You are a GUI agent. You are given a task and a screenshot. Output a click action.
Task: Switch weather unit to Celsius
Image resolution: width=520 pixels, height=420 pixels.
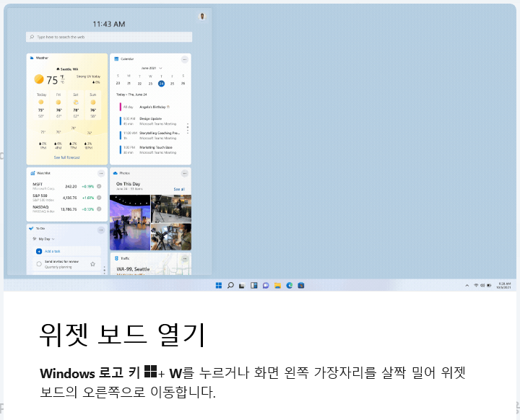tap(62, 82)
